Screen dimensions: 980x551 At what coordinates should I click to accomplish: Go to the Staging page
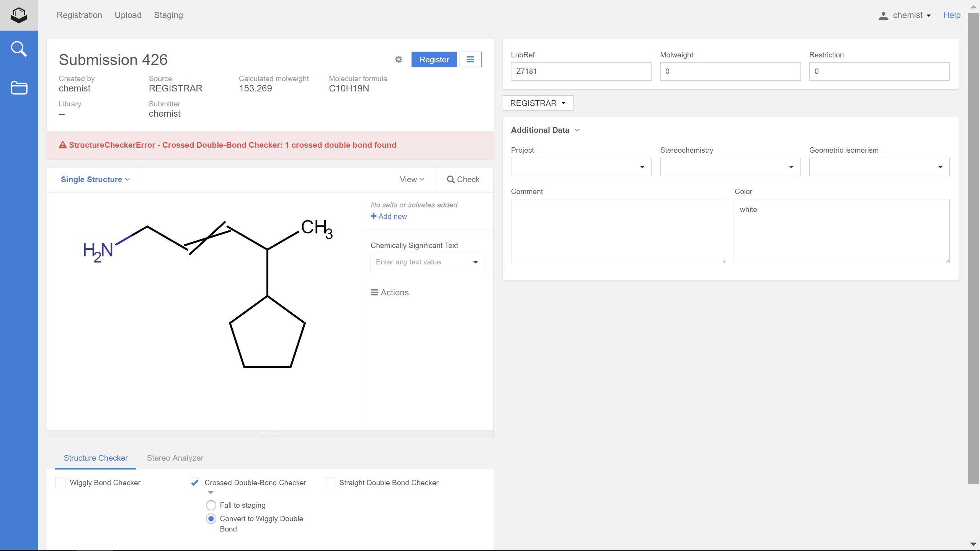(168, 15)
